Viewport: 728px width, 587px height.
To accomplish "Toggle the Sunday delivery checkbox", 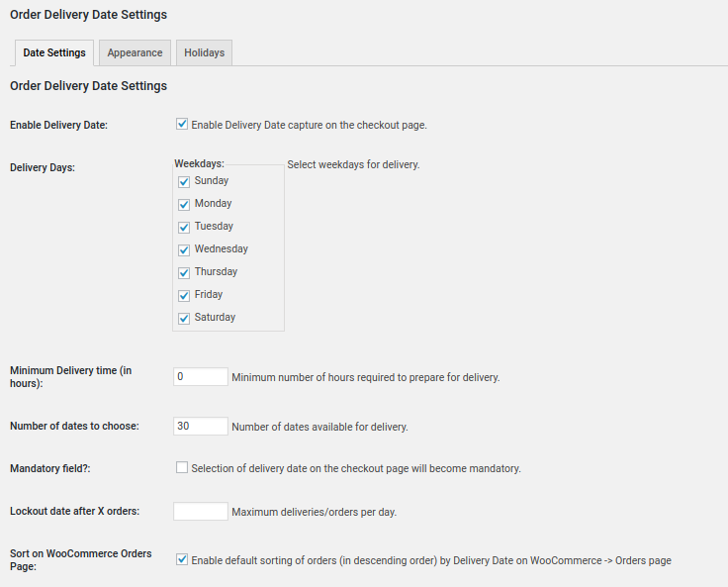I will [184, 182].
